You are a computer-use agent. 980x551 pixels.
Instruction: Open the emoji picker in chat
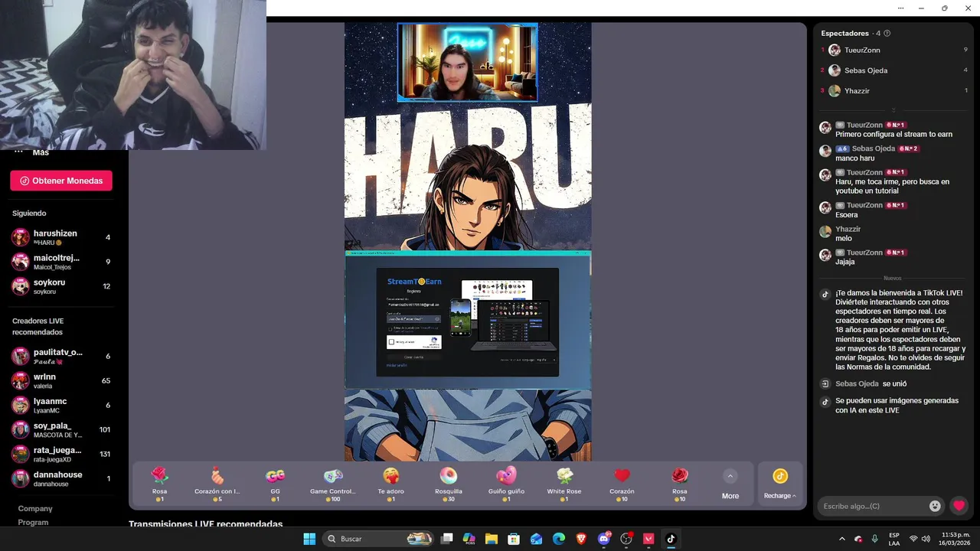tap(935, 506)
